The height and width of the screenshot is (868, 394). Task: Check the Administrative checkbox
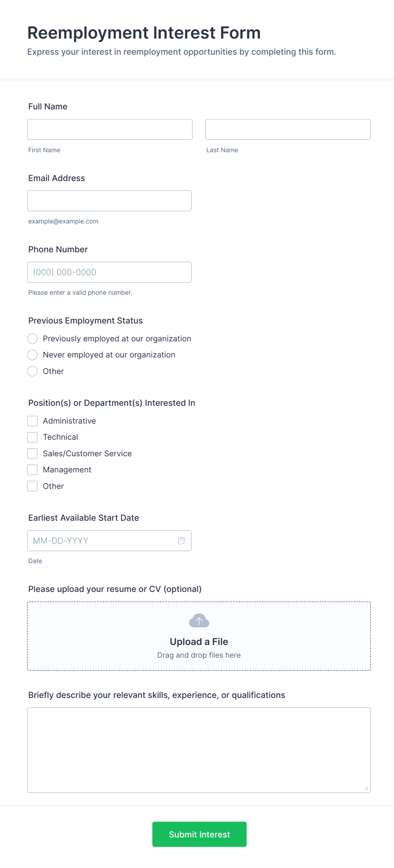(x=33, y=421)
